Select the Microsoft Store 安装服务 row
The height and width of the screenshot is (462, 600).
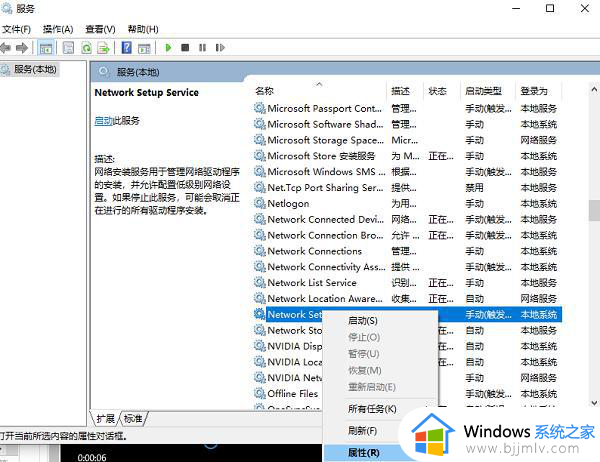[408, 156]
